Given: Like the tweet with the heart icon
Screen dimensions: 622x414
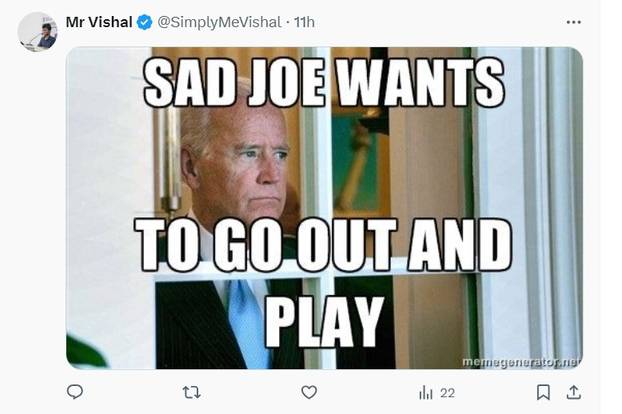Looking at the screenshot, I should [x=309, y=392].
